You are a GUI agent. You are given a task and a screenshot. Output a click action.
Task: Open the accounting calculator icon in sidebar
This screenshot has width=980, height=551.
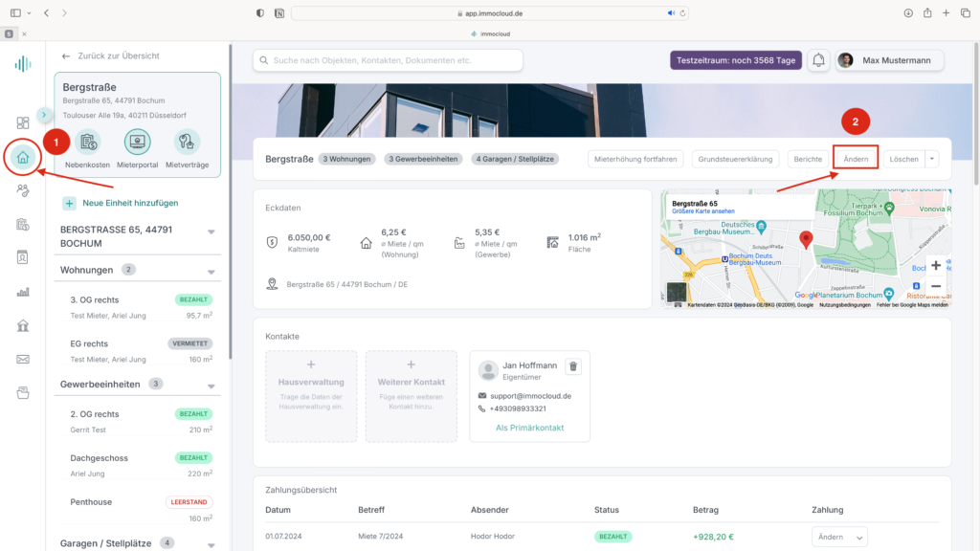click(23, 224)
